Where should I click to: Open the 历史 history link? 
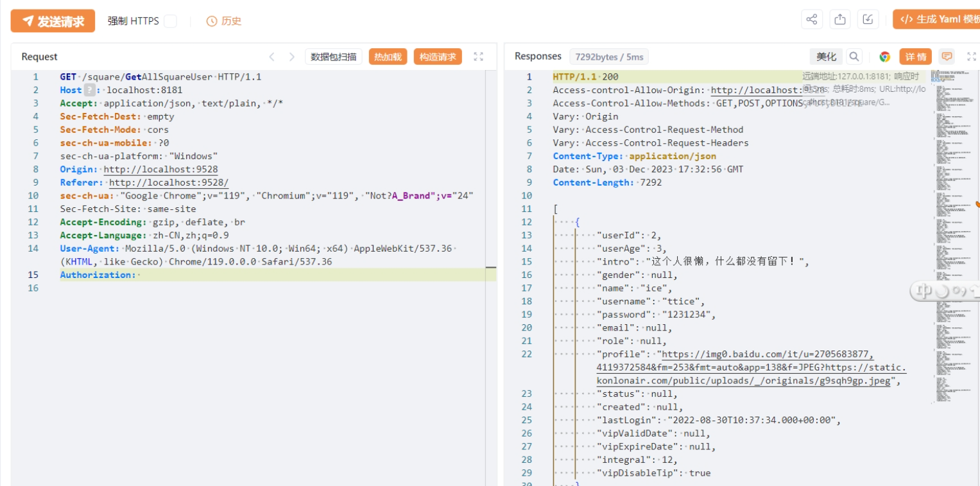224,21
